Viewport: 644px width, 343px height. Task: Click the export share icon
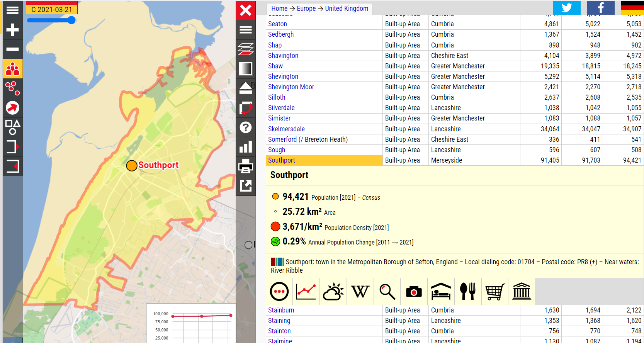pyautogui.click(x=246, y=186)
